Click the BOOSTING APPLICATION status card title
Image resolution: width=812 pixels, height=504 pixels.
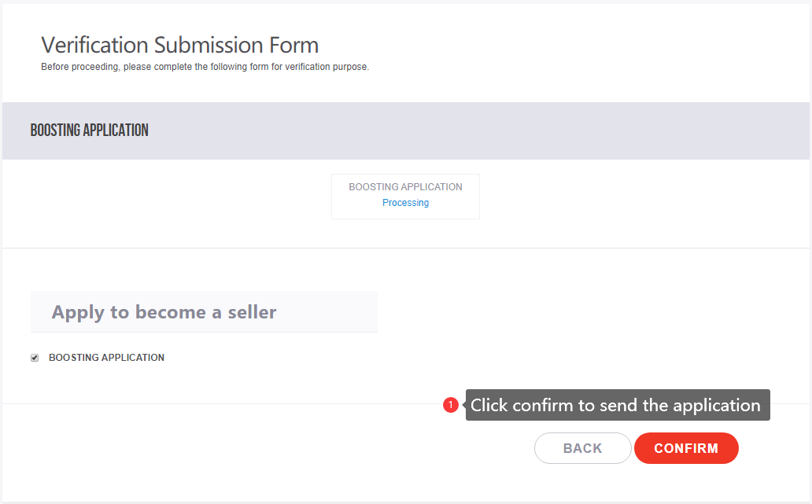click(405, 187)
